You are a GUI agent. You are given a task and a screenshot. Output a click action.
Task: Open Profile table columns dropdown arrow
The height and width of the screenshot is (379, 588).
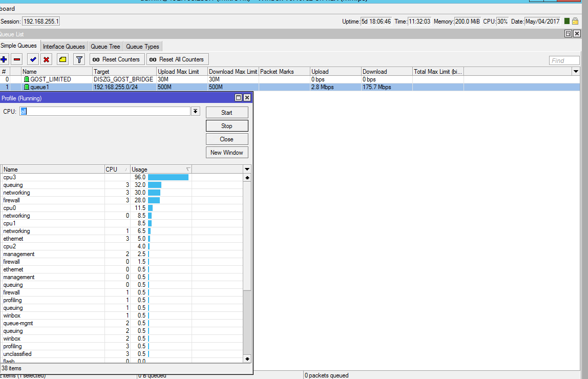247,170
